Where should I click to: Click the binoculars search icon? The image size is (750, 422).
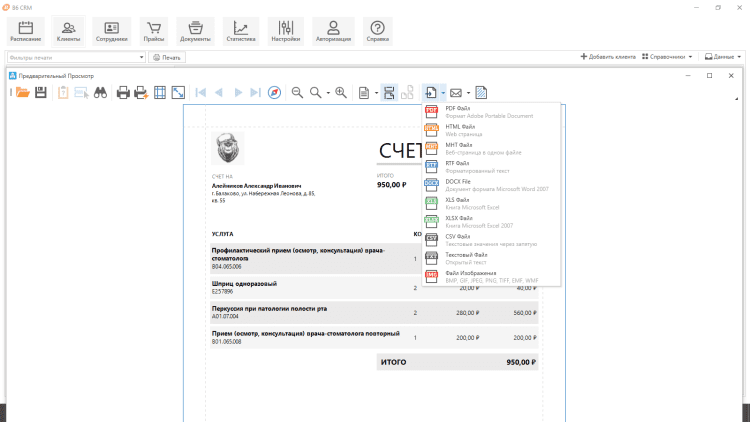[100, 92]
